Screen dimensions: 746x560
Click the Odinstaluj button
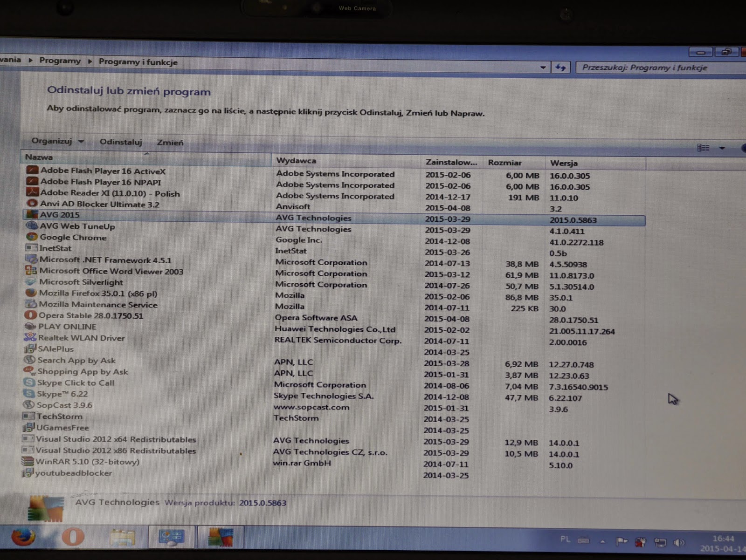121,142
